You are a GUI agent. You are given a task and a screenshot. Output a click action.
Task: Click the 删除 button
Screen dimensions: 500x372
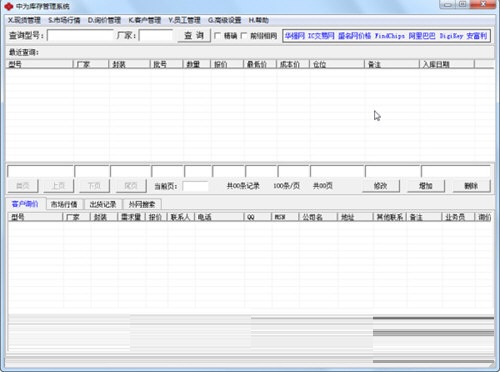click(x=471, y=186)
